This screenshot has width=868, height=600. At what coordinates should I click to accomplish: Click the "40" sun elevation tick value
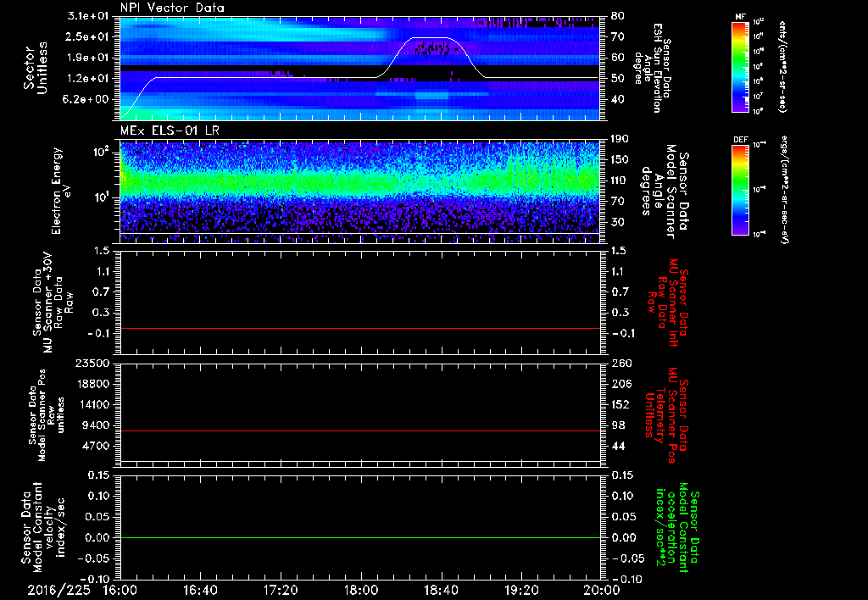(x=617, y=99)
